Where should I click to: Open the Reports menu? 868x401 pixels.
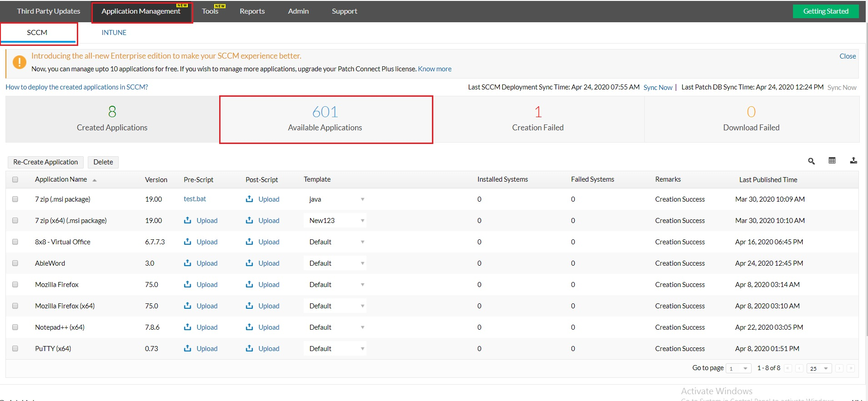point(252,11)
